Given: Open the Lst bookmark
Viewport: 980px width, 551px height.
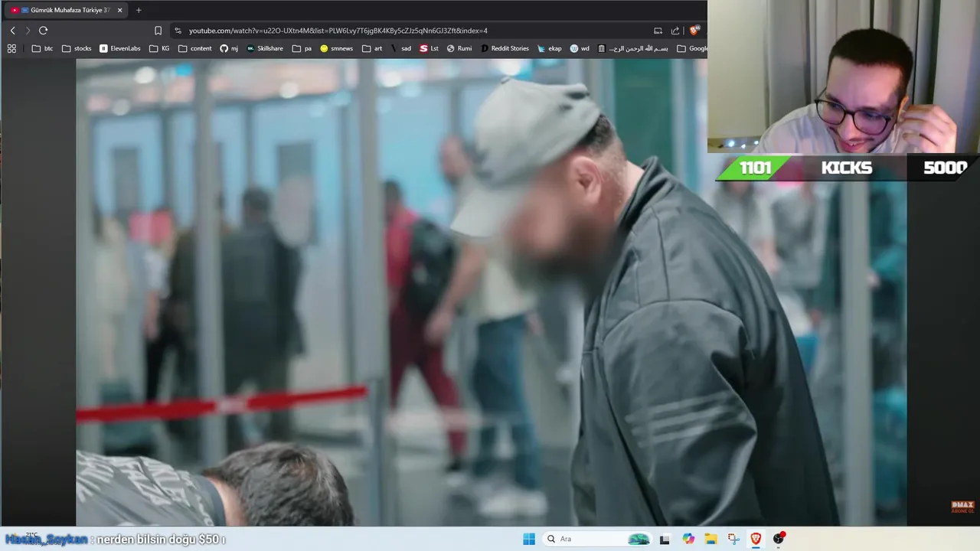Looking at the screenshot, I should [x=429, y=48].
